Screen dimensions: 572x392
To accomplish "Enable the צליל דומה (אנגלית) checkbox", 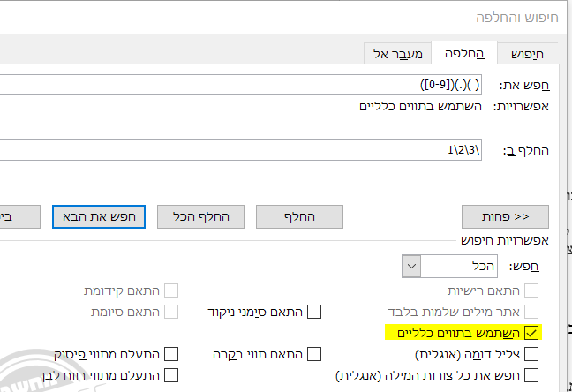I will 531,354.
